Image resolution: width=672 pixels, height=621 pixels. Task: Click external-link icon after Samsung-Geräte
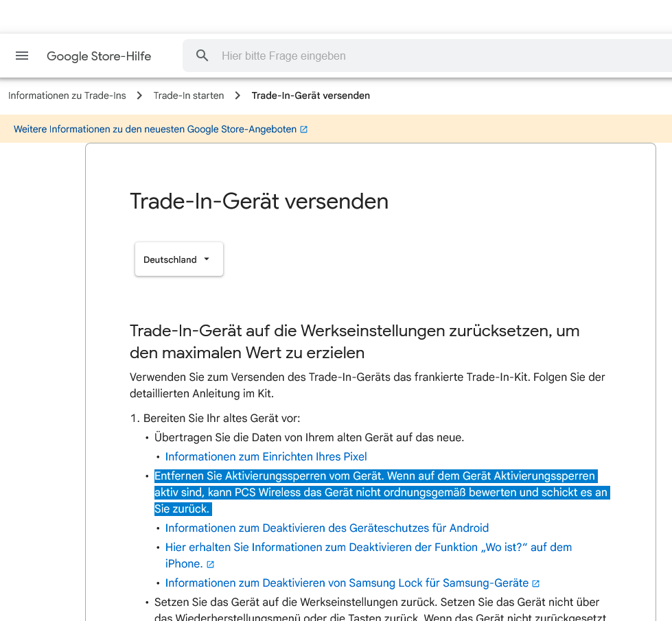coord(536,583)
